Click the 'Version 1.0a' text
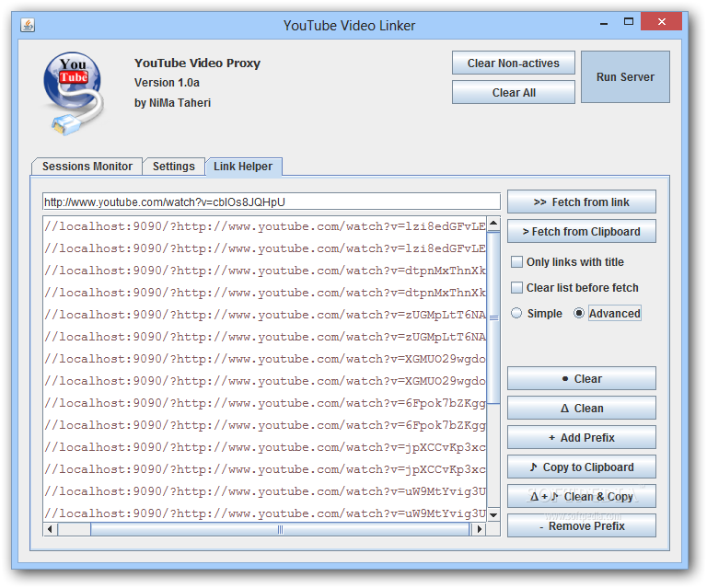707x588 pixels. (167, 83)
